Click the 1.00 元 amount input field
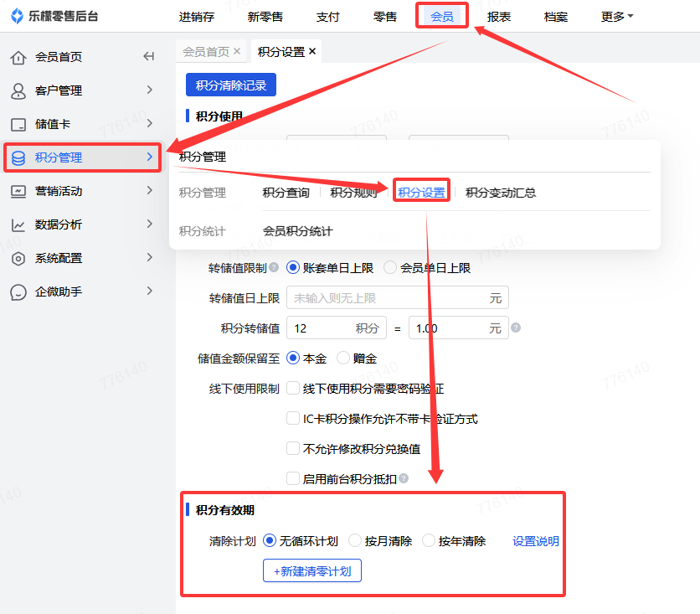Viewport: 700px width, 614px height. (459, 328)
